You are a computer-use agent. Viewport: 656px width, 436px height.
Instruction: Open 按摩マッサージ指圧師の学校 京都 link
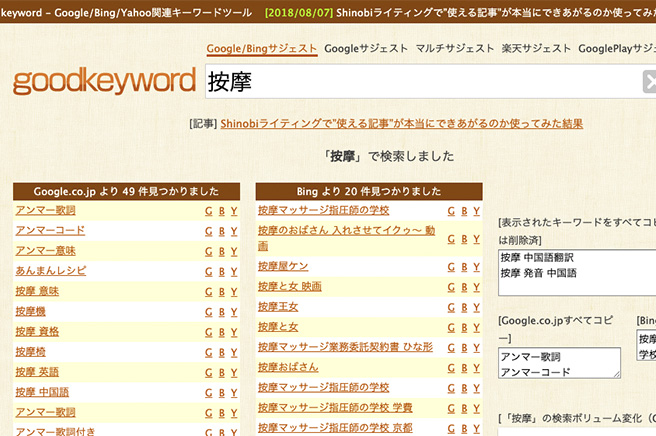335,428
